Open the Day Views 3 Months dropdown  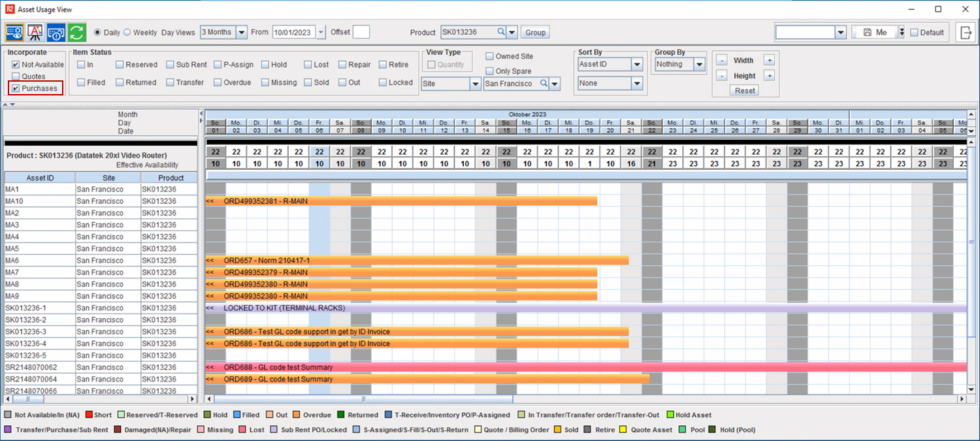[x=241, y=32]
